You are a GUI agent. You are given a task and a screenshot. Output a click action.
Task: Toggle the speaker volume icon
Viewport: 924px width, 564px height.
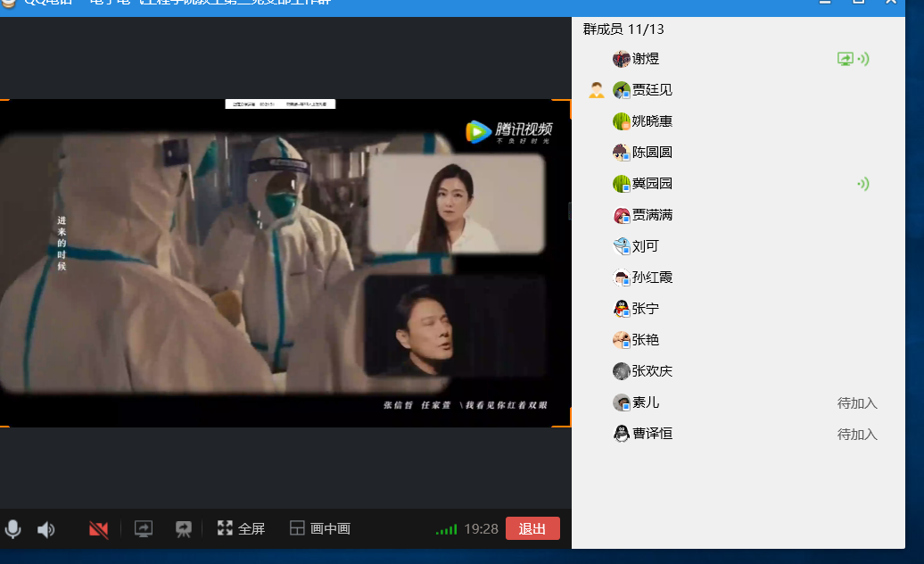pos(46,529)
